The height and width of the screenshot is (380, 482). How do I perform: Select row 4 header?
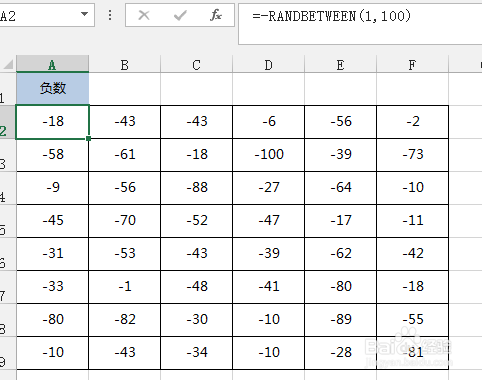(x=8, y=188)
